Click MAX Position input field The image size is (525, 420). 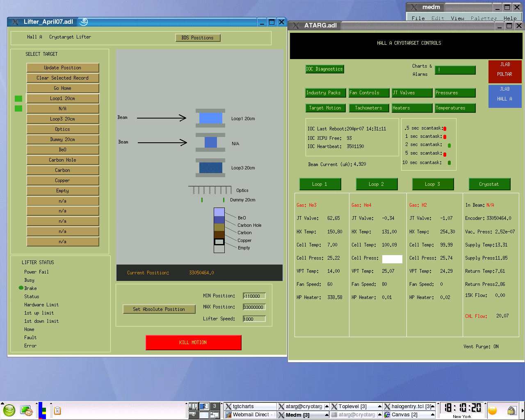pyautogui.click(x=254, y=307)
